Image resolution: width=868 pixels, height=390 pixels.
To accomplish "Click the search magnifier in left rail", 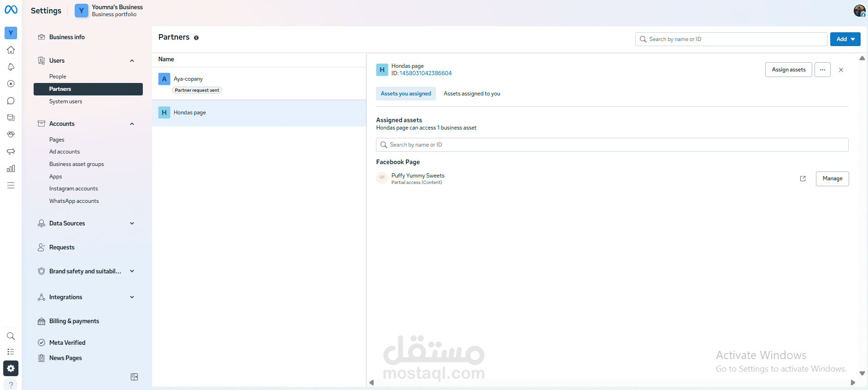I will [11, 336].
